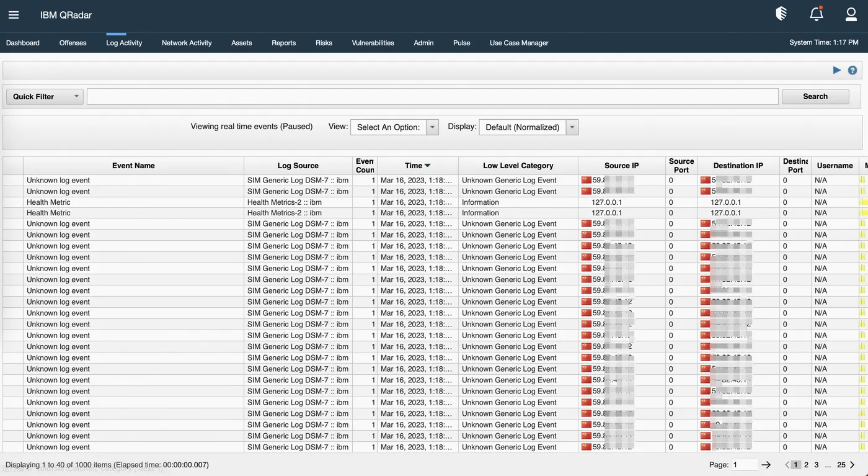Open the Display Default (Normalized) dropdown
The width and height of the screenshot is (868, 476).
529,127
